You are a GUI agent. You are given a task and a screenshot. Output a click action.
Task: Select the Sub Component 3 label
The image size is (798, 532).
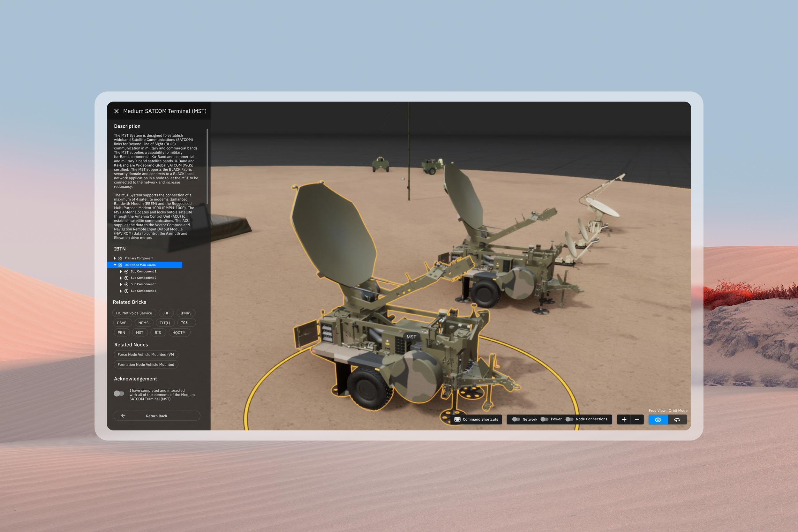(x=144, y=284)
